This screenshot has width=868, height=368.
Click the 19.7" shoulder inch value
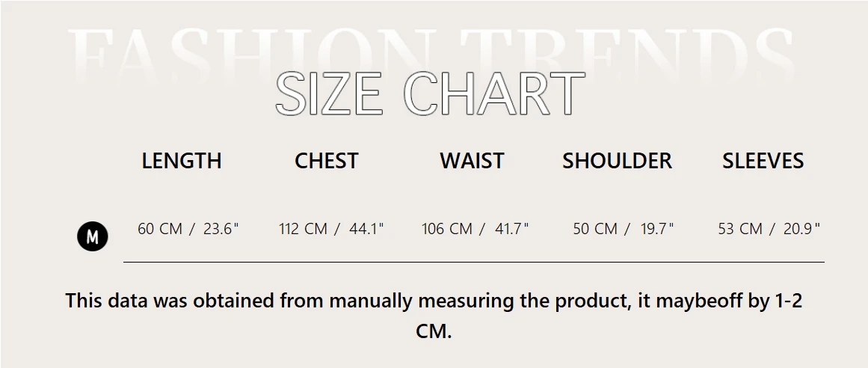click(x=657, y=229)
